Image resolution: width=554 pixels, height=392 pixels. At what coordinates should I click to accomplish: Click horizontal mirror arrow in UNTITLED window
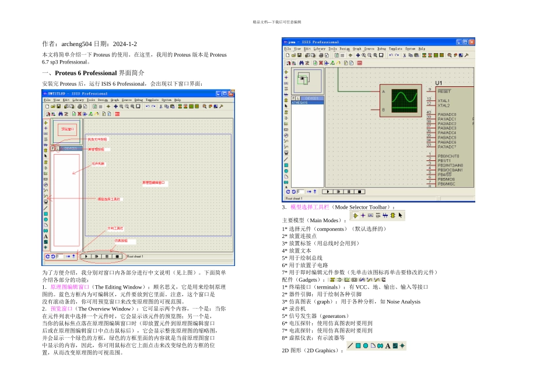point(68,256)
